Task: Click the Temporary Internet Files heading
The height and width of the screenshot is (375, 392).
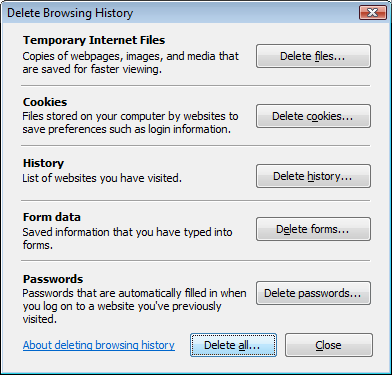Action: click(94, 40)
